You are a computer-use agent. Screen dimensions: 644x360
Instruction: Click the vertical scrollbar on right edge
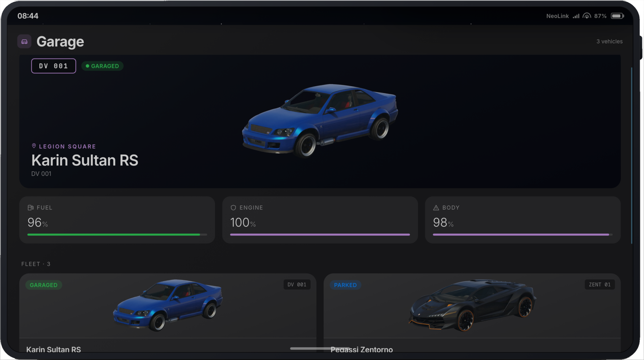(x=631, y=156)
